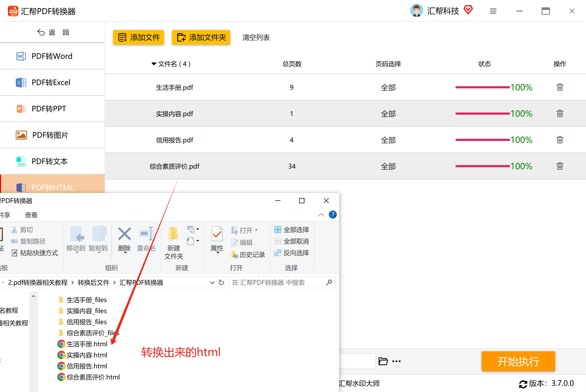Collapse the Explorer ribbon with chevron
The height and width of the screenshot is (392, 586).
tap(321, 215)
